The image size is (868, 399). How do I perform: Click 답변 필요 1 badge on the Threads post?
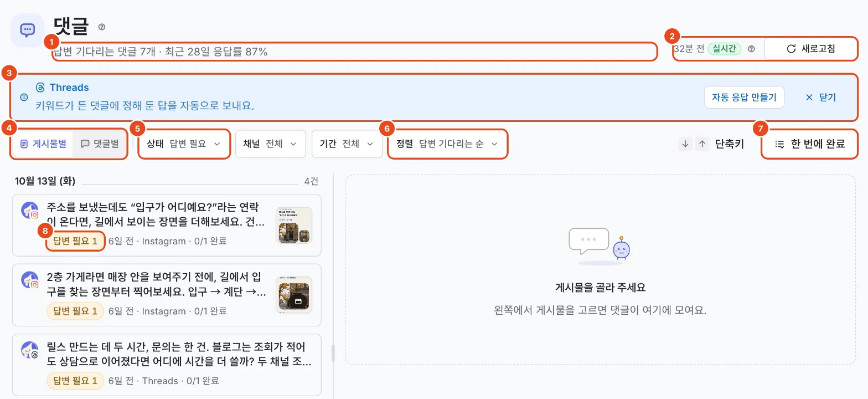tap(75, 381)
